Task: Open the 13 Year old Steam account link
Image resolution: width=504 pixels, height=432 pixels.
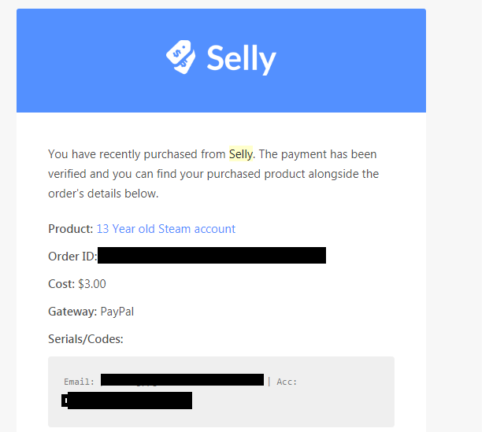Action: (166, 229)
